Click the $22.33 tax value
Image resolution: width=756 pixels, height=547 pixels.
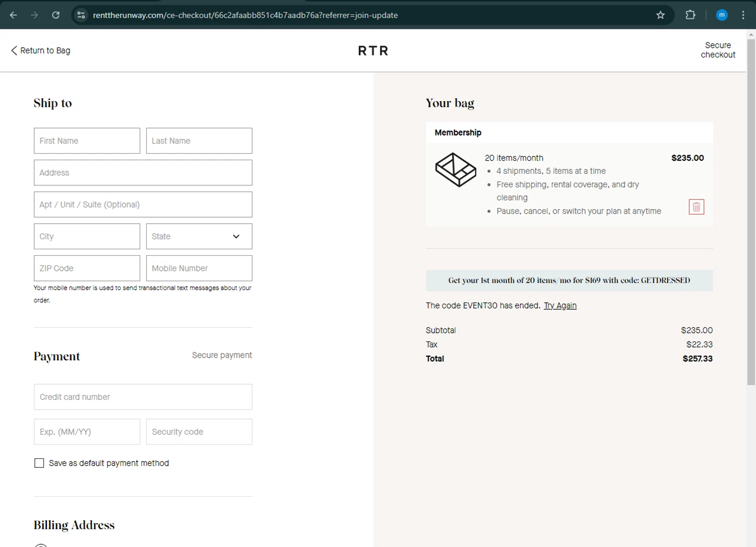point(699,345)
